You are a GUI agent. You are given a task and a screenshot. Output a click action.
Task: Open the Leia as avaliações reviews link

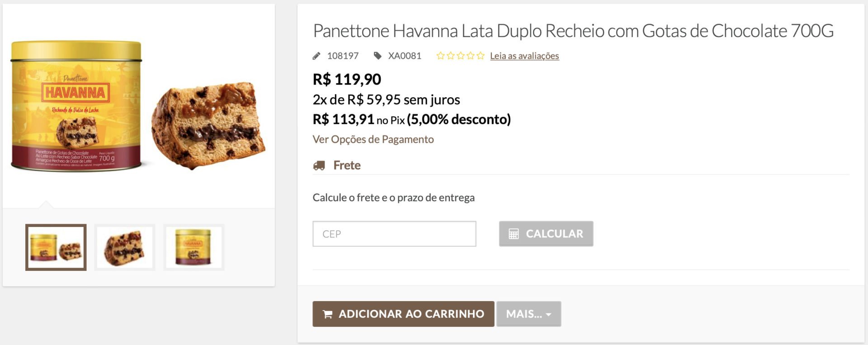coord(524,56)
